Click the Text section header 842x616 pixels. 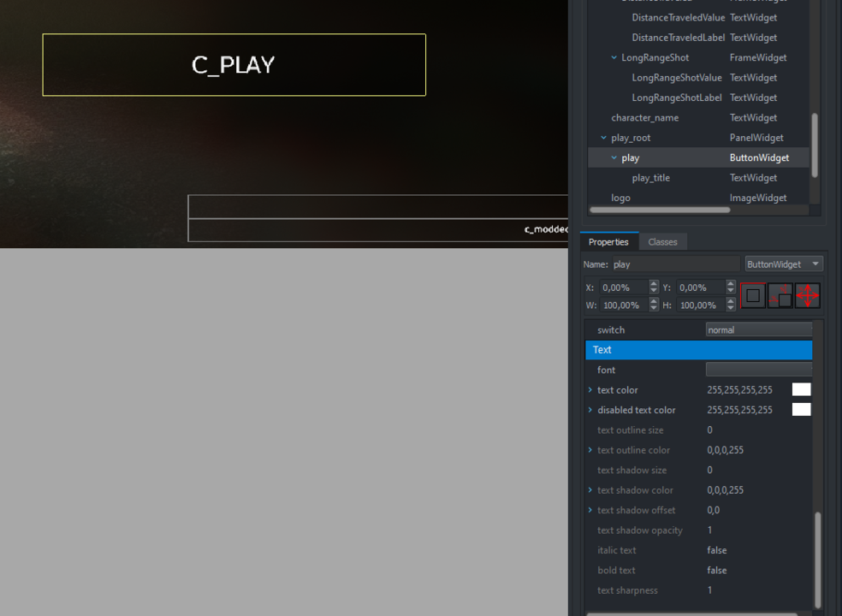click(698, 350)
